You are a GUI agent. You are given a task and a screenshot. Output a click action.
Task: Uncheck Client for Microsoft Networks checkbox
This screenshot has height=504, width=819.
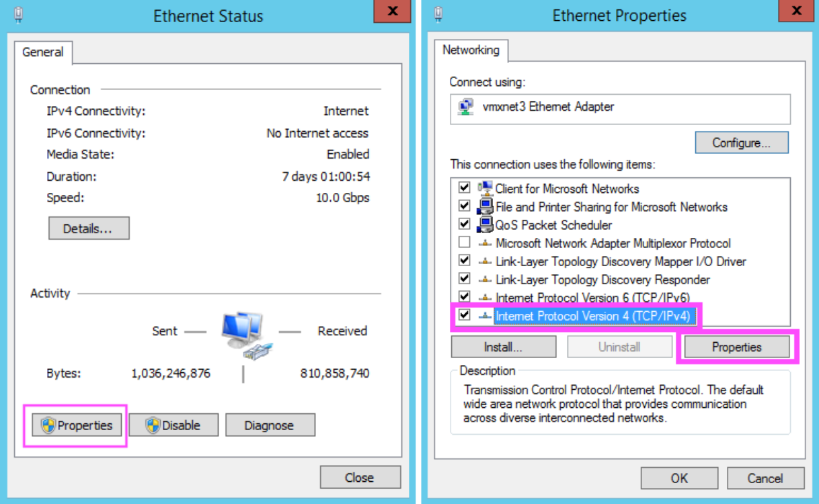(x=464, y=188)
